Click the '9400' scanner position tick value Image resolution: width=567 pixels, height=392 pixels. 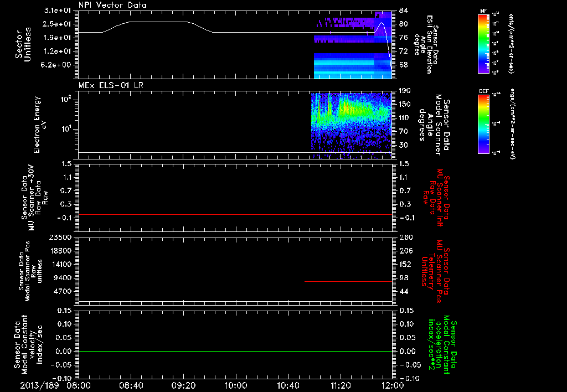(x=62, y=278)
